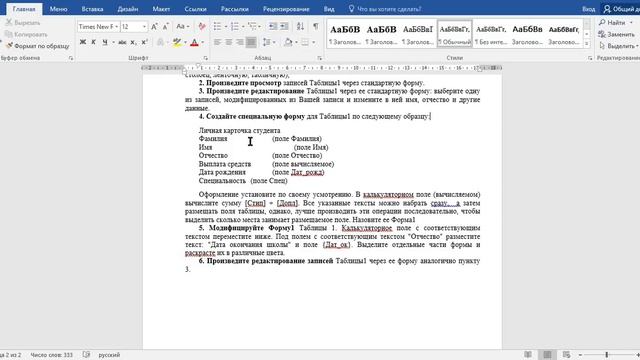Apply the yellow text highlight color
The width and height of the screenshot is (640, 360).
pos(177,42)
